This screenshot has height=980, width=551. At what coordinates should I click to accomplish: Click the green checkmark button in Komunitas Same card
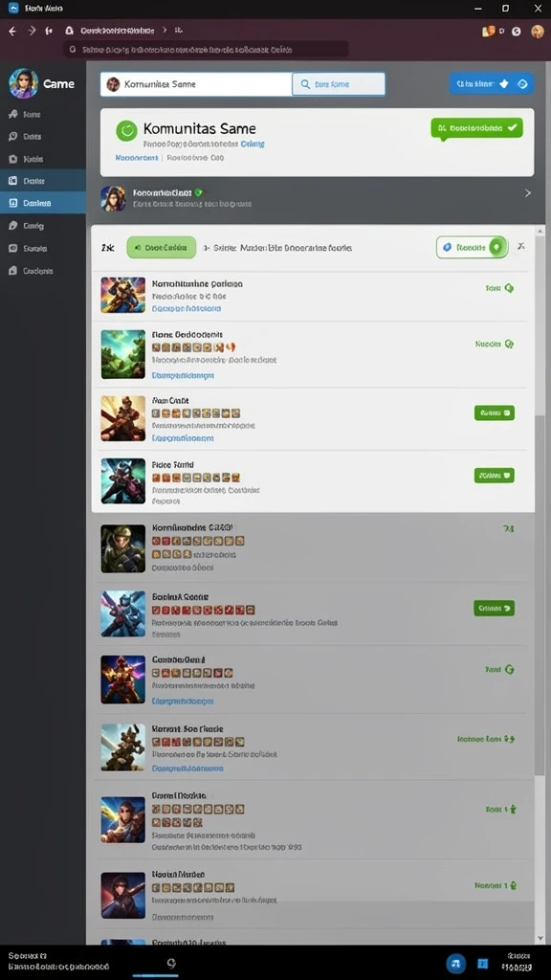click(x=476, y=128)
